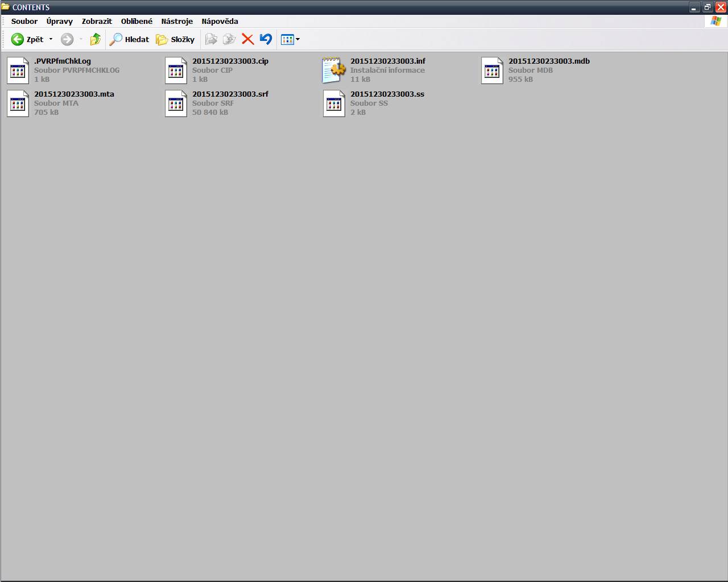Click the Move To toolbar icon
728x582 pixels.
click(x=211, y=39)
